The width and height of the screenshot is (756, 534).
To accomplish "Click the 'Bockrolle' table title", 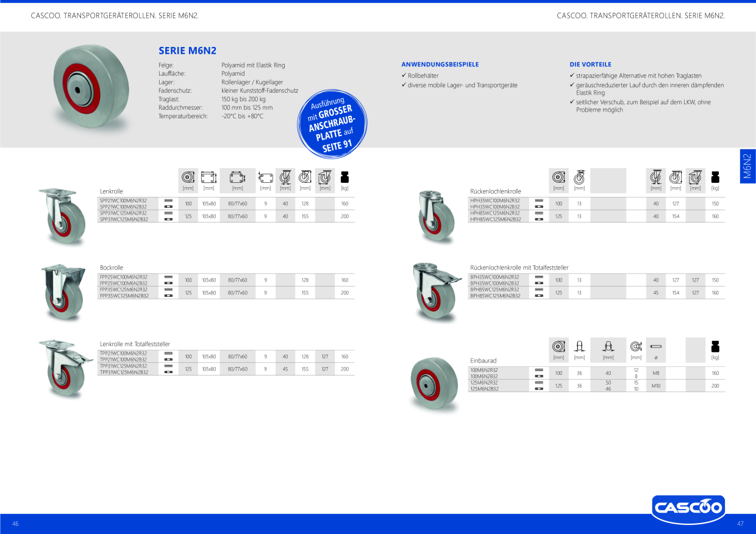I will coord(112,268).
